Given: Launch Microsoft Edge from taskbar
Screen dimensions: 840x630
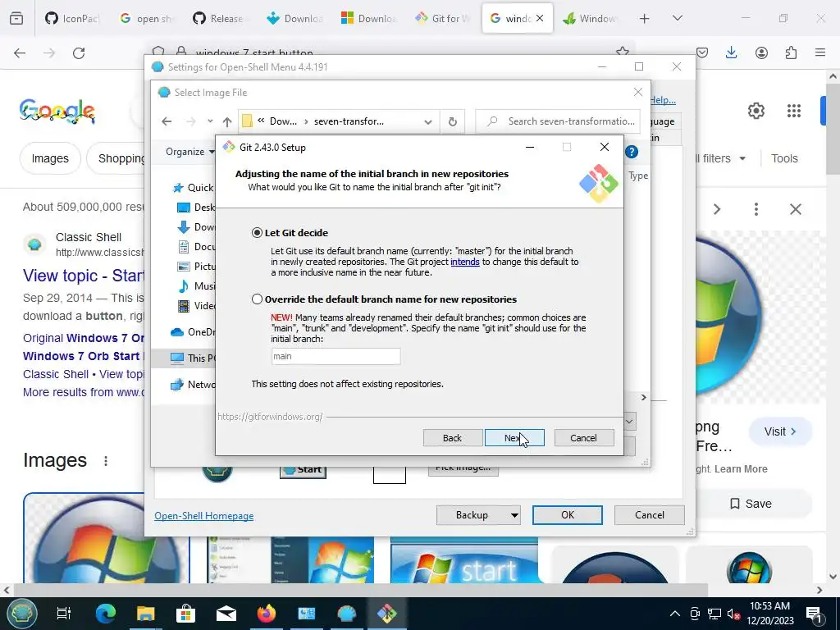Looking at the screenshot, I should 105,614.
